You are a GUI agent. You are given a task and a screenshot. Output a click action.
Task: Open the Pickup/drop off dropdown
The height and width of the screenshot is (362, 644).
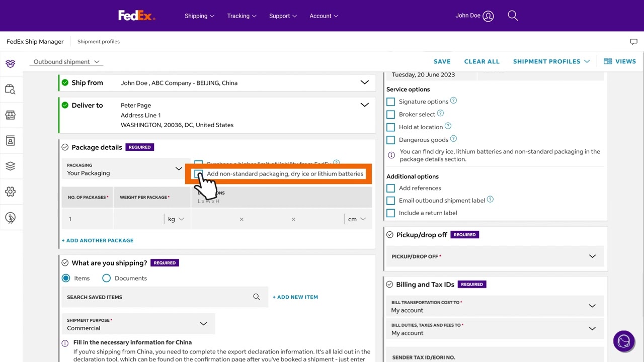point(592,256)
